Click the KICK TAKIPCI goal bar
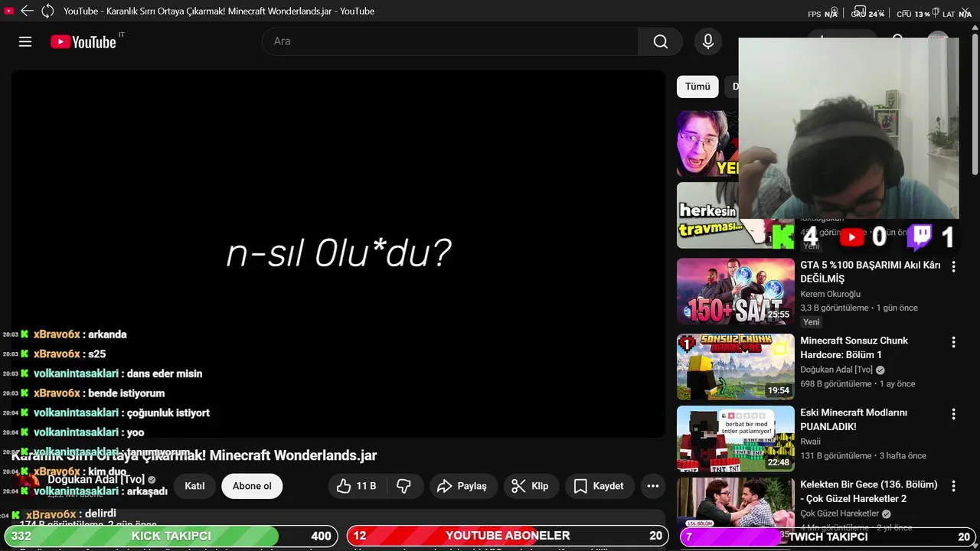Screen dimensions: 980x551 click(170, 536)
